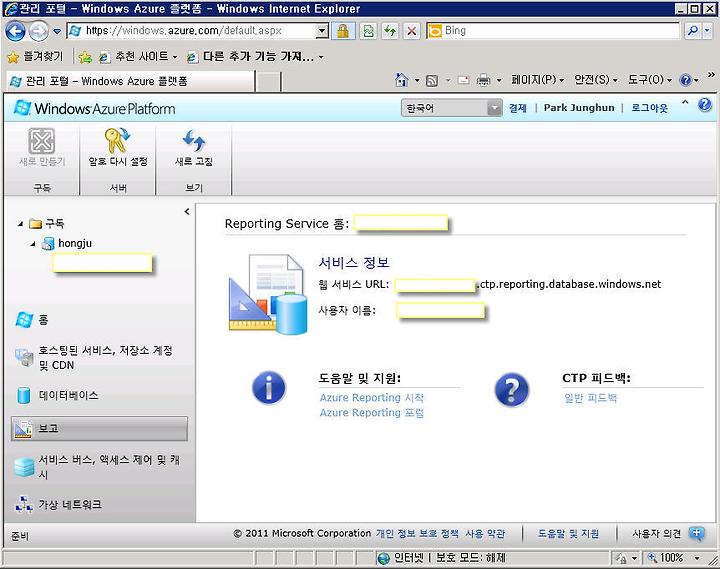The height and width of the screenshot is (569, 720).
Task: Open the 한국어 language dropdown
Action: 451,108
